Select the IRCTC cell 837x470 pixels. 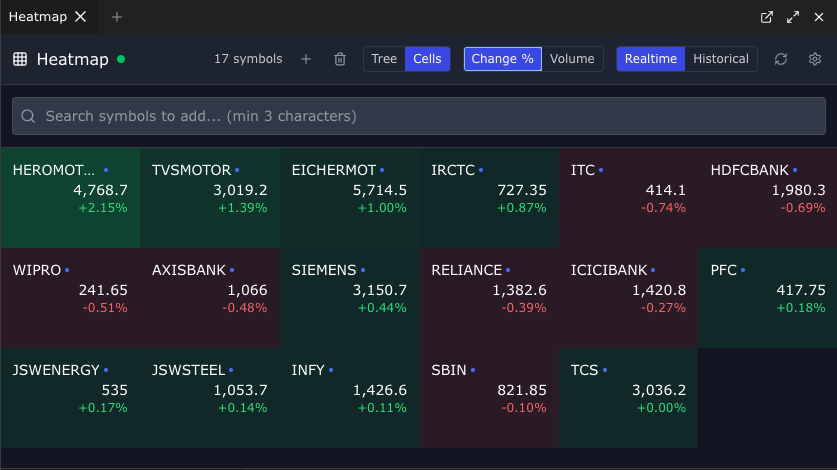pos(489,198)
